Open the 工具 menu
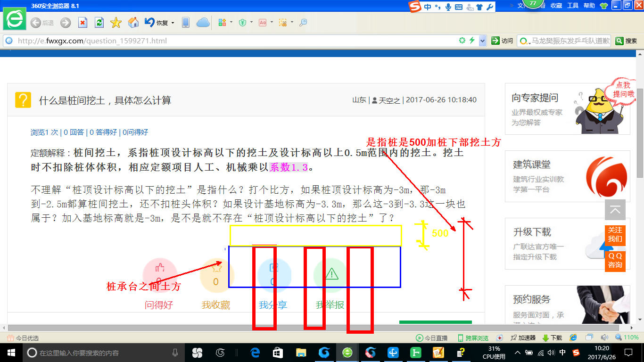 pyautogui.click(x=573, y=6)
